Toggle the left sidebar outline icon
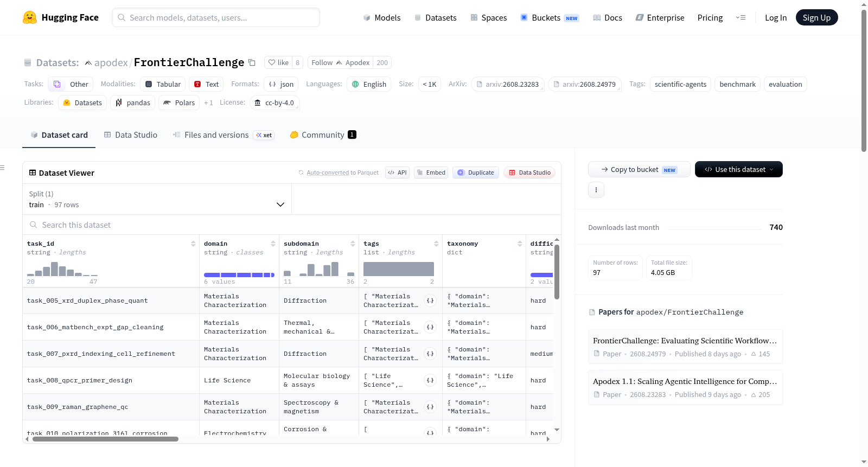The image size is (868, 467). tap(2, 168)
